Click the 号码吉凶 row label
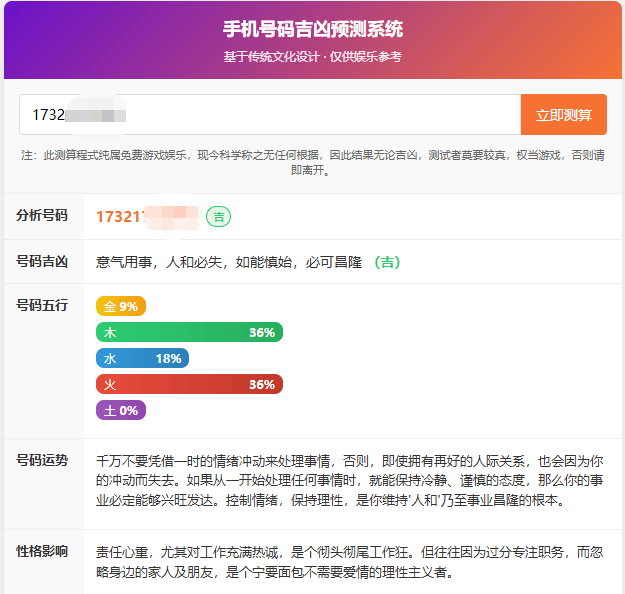This screenshot has width=625, height=594. coord(42,262)
